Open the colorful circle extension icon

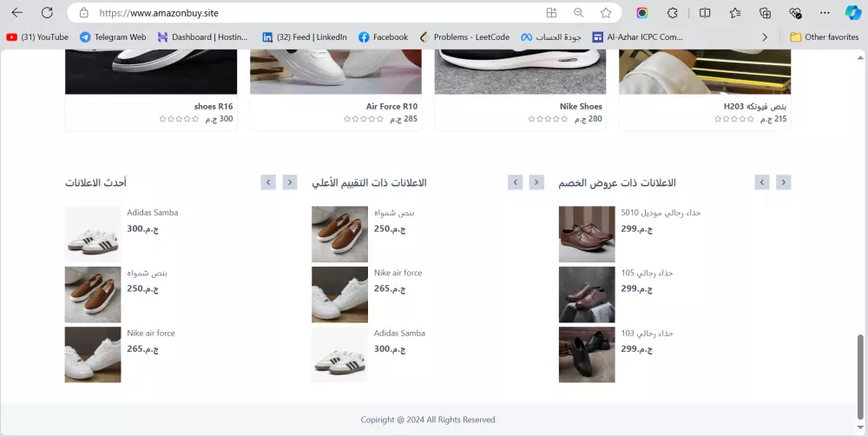pyautogui.click(x=642, y=13)
